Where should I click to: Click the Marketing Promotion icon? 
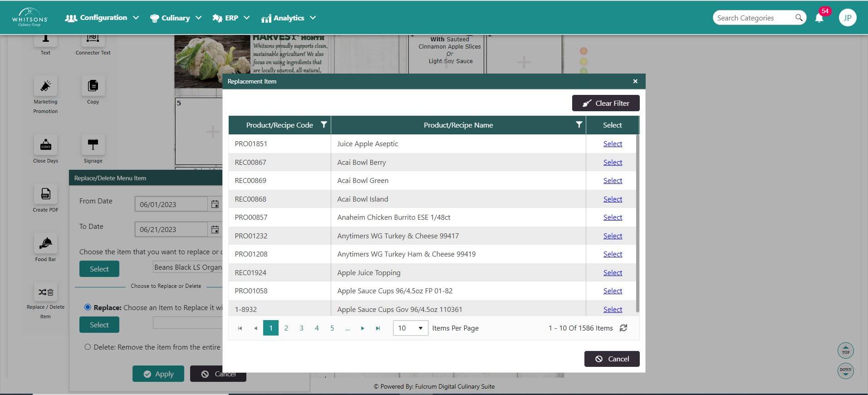click(x=45, y=86)
